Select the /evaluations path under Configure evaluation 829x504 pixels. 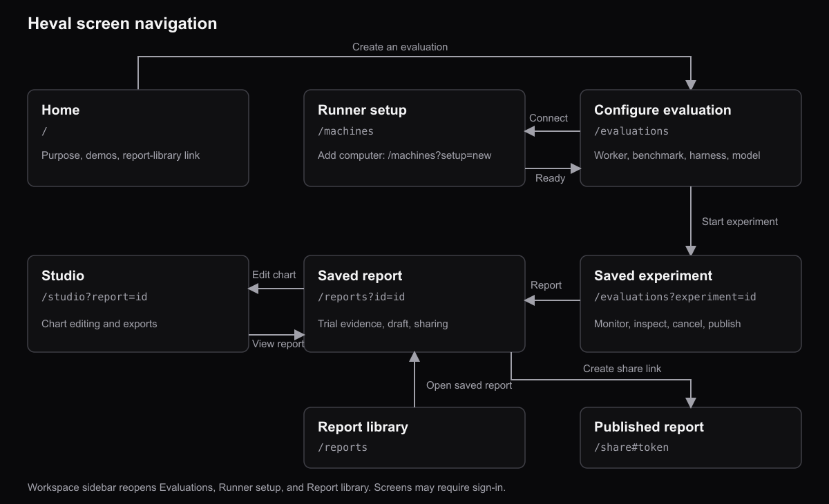coord(631,131)
